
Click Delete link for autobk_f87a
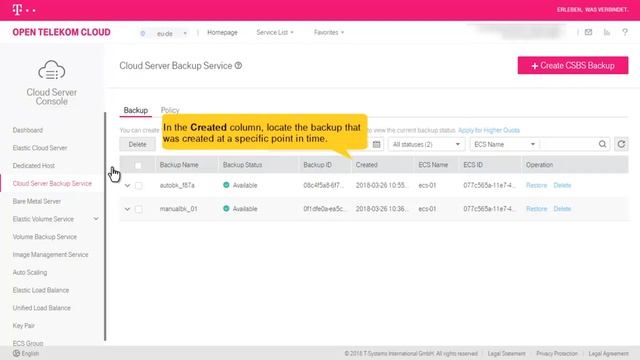(x=562, y=185)
